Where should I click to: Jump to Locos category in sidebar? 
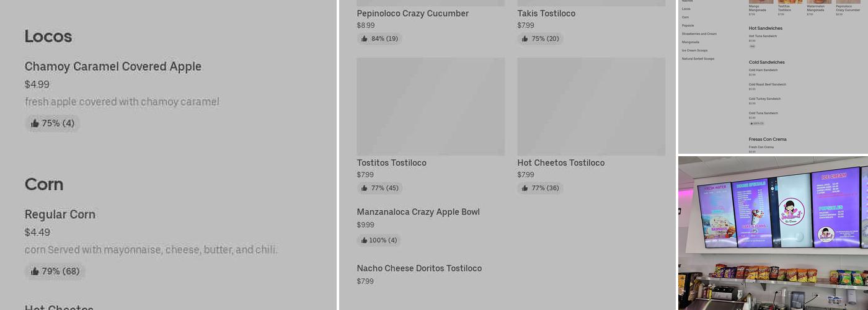click(686, 9)
